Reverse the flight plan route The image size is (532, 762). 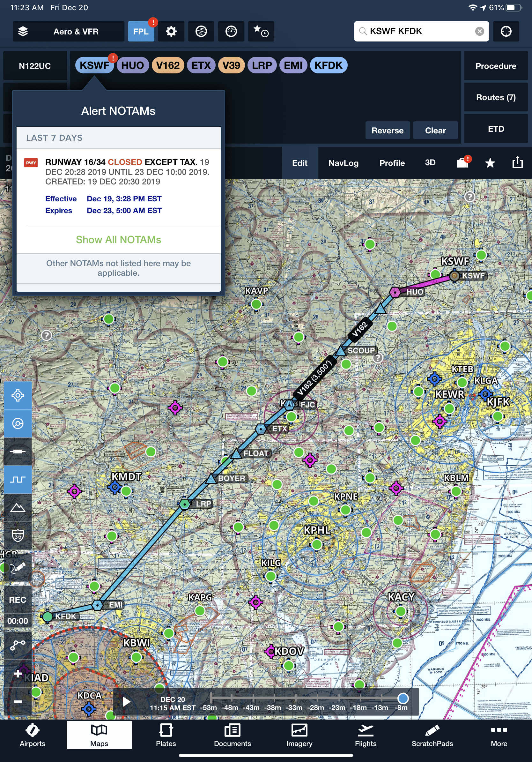[388, 131]
